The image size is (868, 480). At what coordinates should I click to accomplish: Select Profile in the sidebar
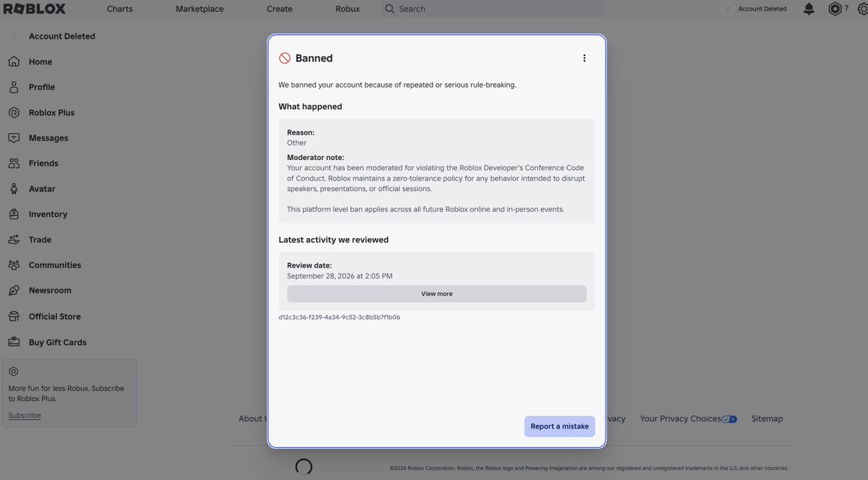(42, 87)
